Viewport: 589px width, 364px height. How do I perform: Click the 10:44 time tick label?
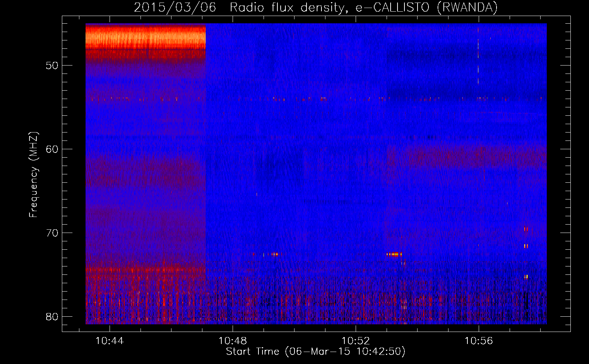[x=110, y=341]
